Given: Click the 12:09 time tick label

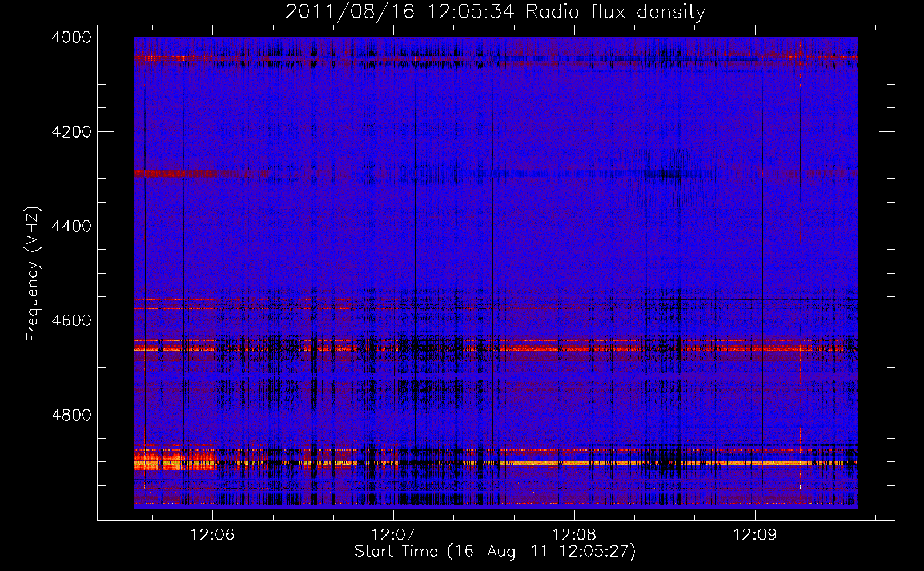Looking at the screenshot, I should [x=755, y=535].
